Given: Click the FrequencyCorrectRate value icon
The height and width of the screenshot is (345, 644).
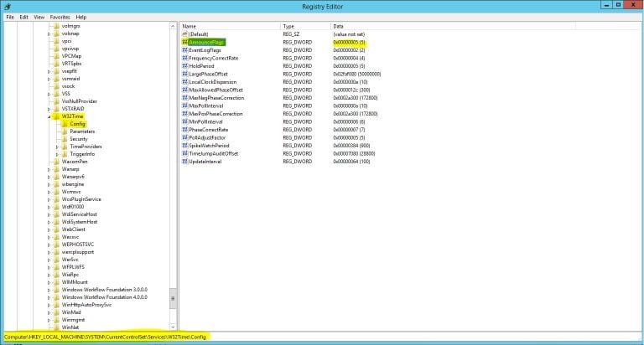Looking at the screenshot, I should (x=184, y=59).
